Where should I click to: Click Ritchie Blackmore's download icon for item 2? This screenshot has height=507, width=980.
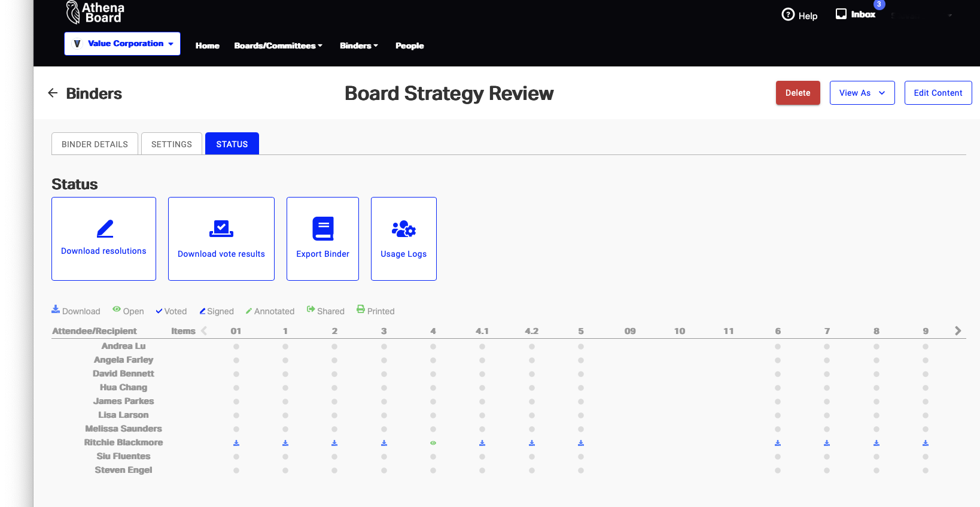(334, 443)
